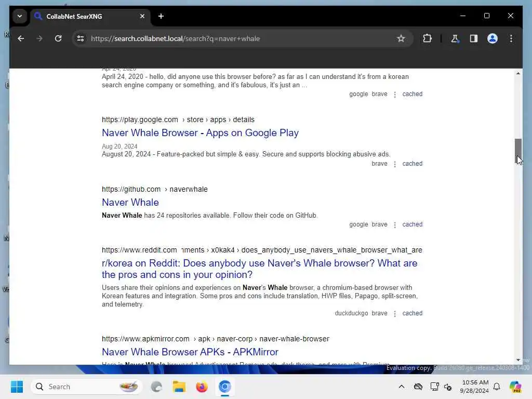Open Naver Whale Browser APKs APKMirror result
Image resolution: width=532 pixels, height=399 pixels.
click(190, 352)
